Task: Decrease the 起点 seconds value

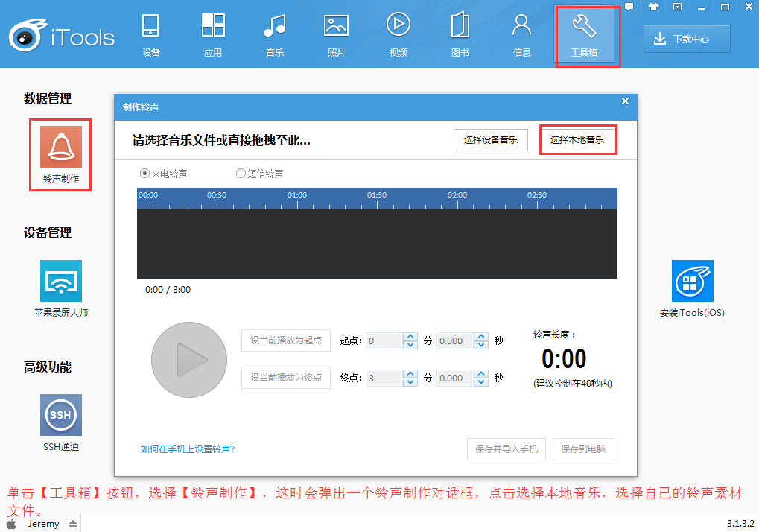Action: pyautogui.click(x=481, y=345)
